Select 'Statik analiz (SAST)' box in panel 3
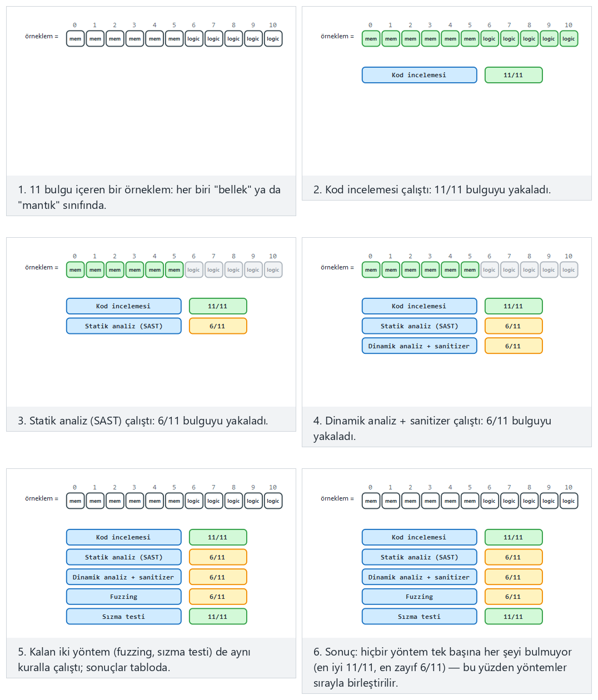 pyautogui.click(x=123, y=326)
